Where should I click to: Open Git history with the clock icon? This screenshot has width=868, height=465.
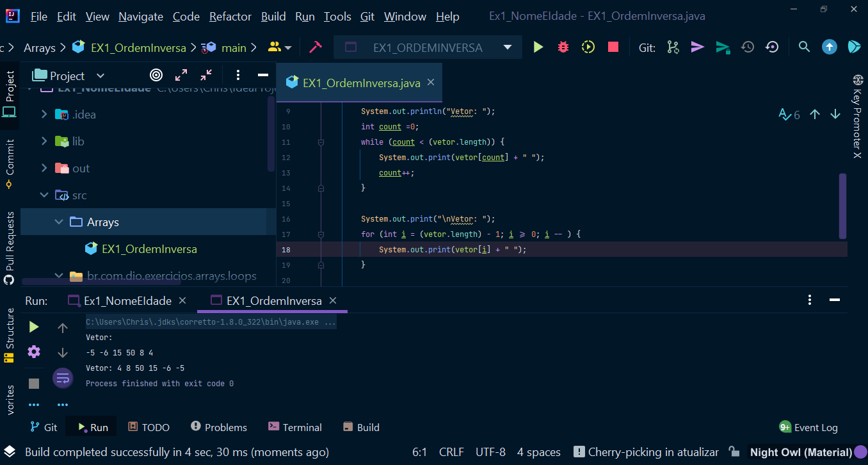point(748,47)
